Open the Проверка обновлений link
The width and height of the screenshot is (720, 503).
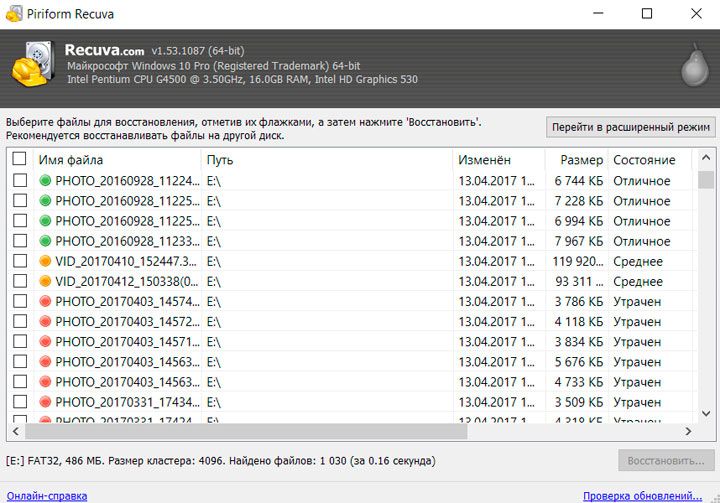[x=642, y=496]
